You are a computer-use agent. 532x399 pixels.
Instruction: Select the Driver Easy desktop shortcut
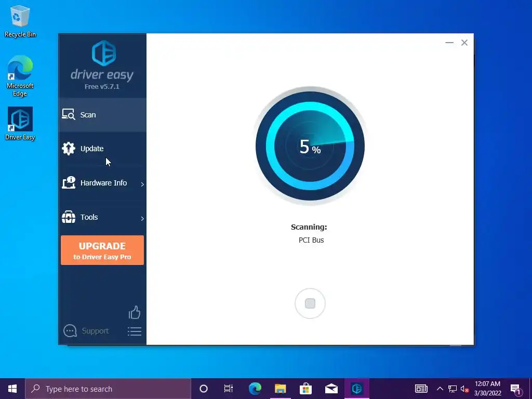click(x=20, y=124)
